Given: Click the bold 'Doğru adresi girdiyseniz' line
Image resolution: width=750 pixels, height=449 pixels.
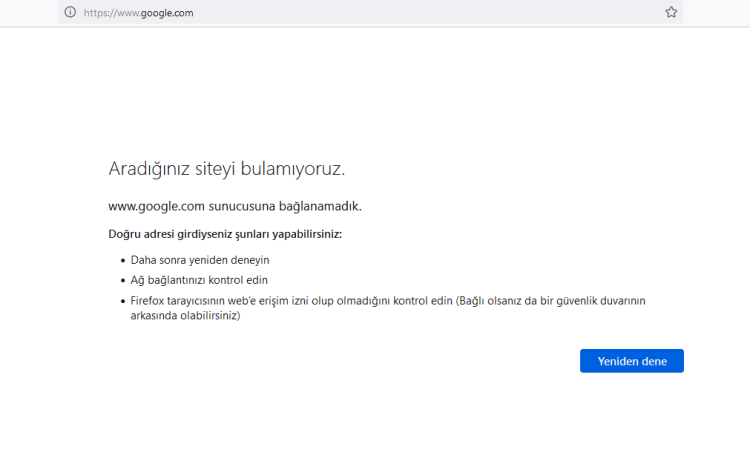Looking at the screenshot, I should [224, 234].
